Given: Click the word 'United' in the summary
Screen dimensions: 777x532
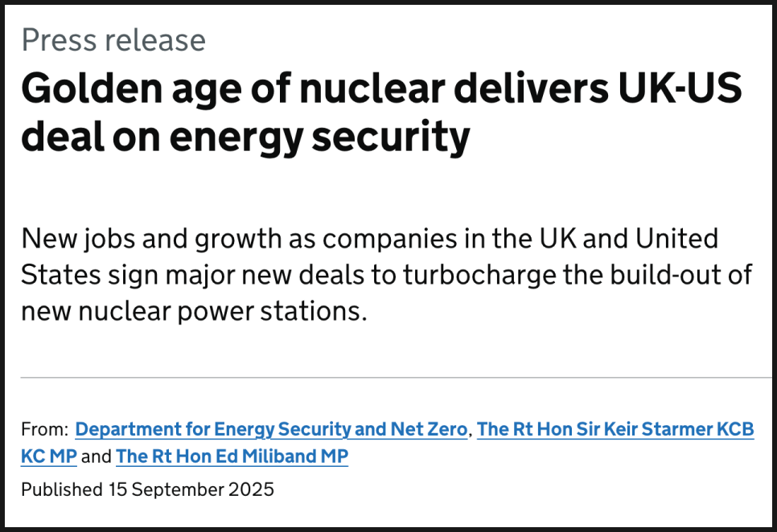Looking at the screenshot, I should (x=676, y=239).
